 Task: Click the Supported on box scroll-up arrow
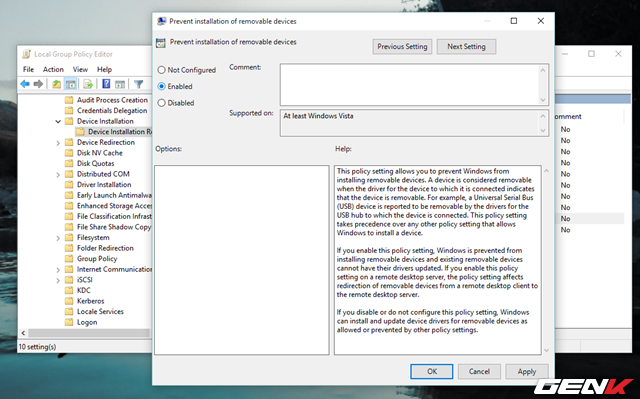(543, 116)
